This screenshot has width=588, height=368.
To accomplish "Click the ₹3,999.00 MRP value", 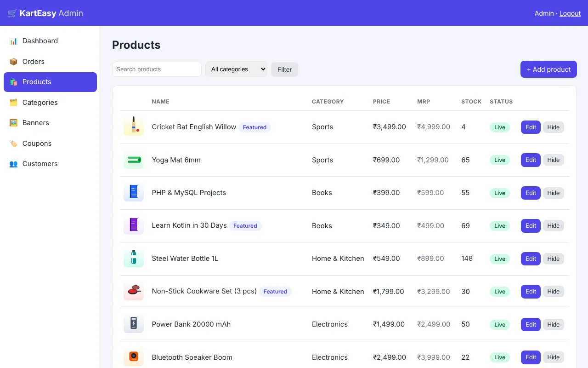I will pyautogui.click(x=434, y=357).
